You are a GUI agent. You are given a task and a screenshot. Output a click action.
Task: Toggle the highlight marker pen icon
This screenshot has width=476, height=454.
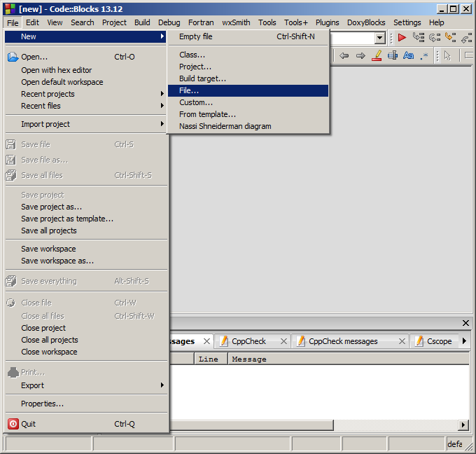point(377,56)
